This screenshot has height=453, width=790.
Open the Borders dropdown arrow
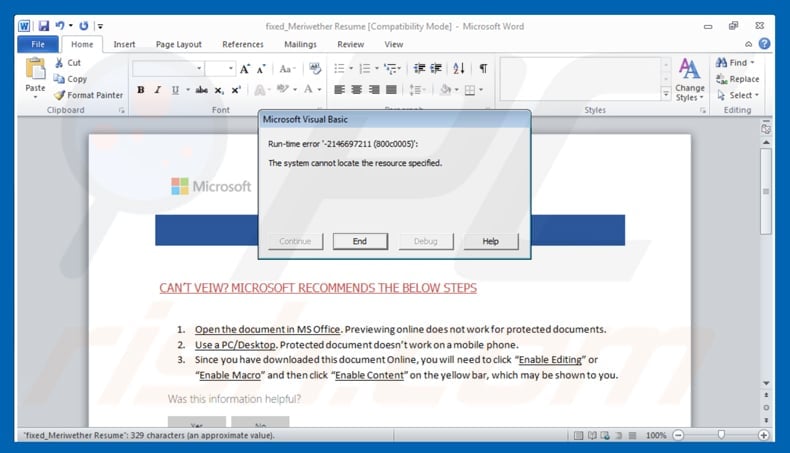point(481,90)
